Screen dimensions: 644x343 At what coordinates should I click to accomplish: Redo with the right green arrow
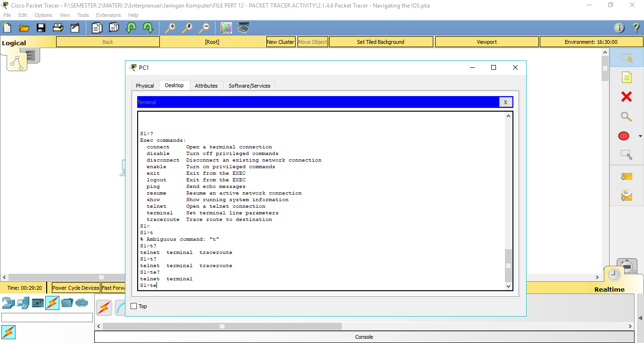pos(148,28)
